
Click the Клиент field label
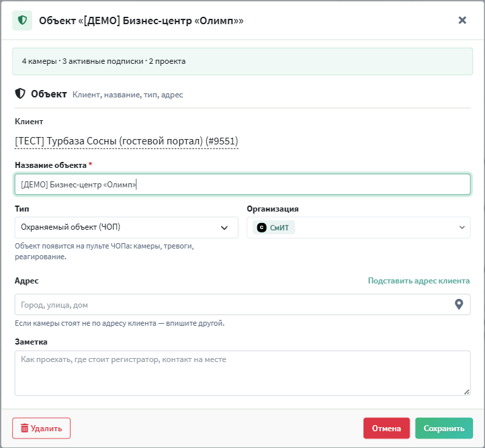(29, 122)
